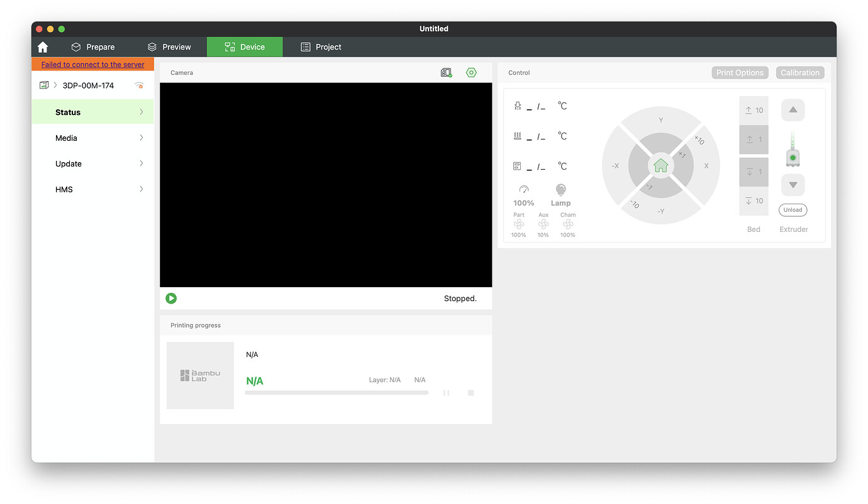This screenshot has height=504, width=868.
Task: Start camera stream with green play button
Action: pyautogui.click(x=171, y=299)
